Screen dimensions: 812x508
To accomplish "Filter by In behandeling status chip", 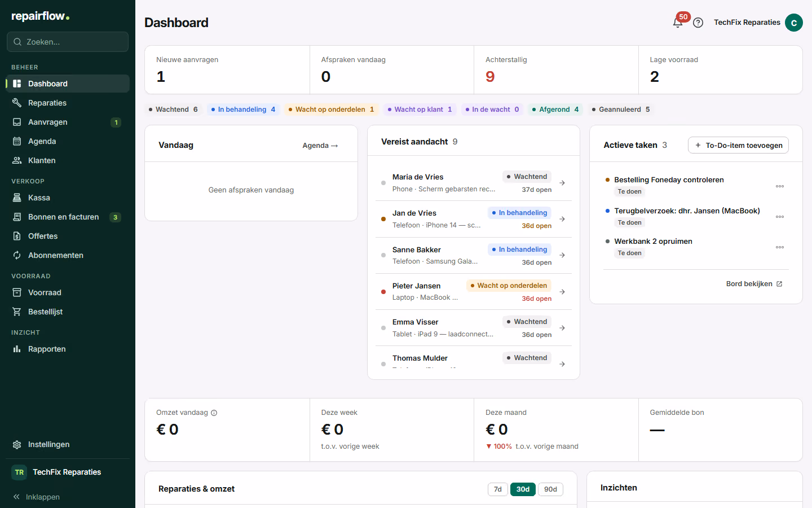I will click(243, 110).
